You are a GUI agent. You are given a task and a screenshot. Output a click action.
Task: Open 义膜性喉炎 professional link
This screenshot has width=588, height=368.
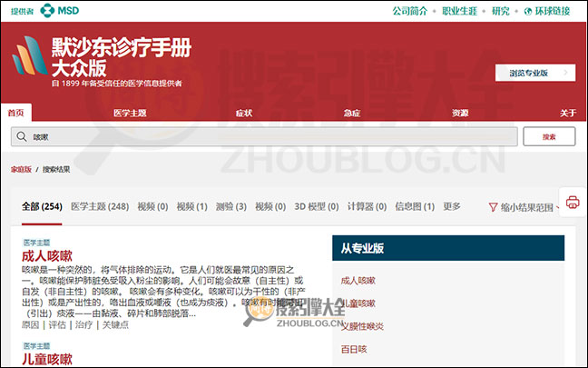coord(362,326)
